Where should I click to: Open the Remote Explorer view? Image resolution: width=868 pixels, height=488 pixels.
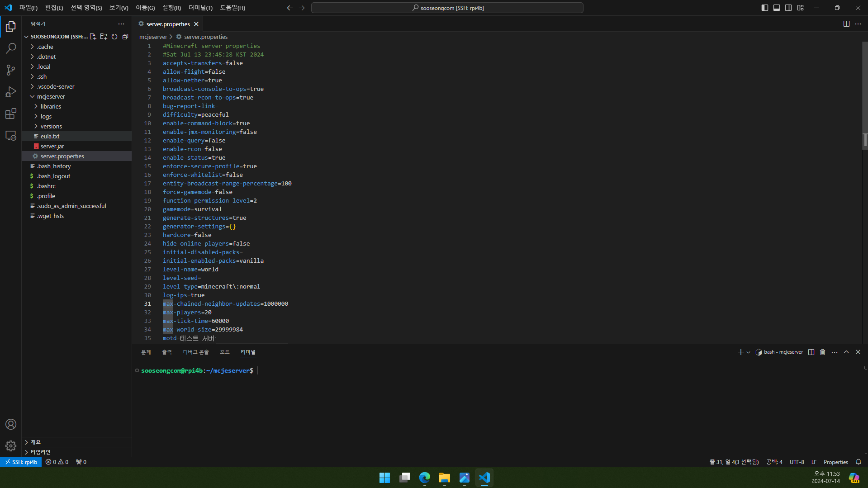[11, 135]
